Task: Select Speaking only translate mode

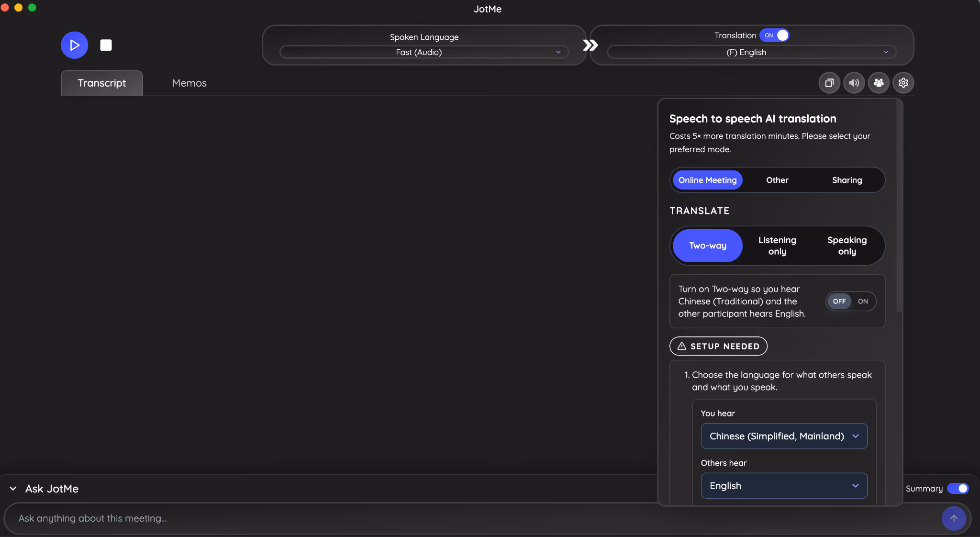Action: click(x=847, y=246)
